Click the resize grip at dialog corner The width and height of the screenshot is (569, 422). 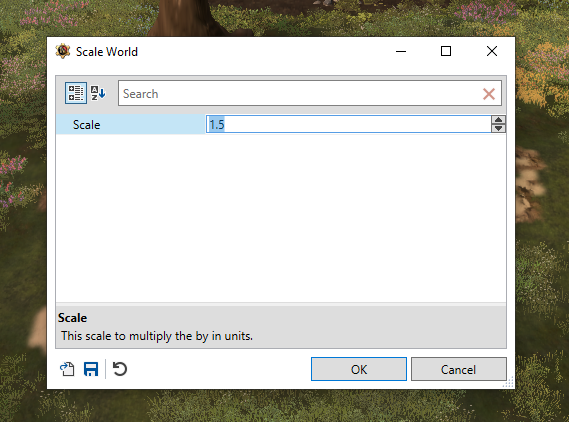tap(508, 382)
